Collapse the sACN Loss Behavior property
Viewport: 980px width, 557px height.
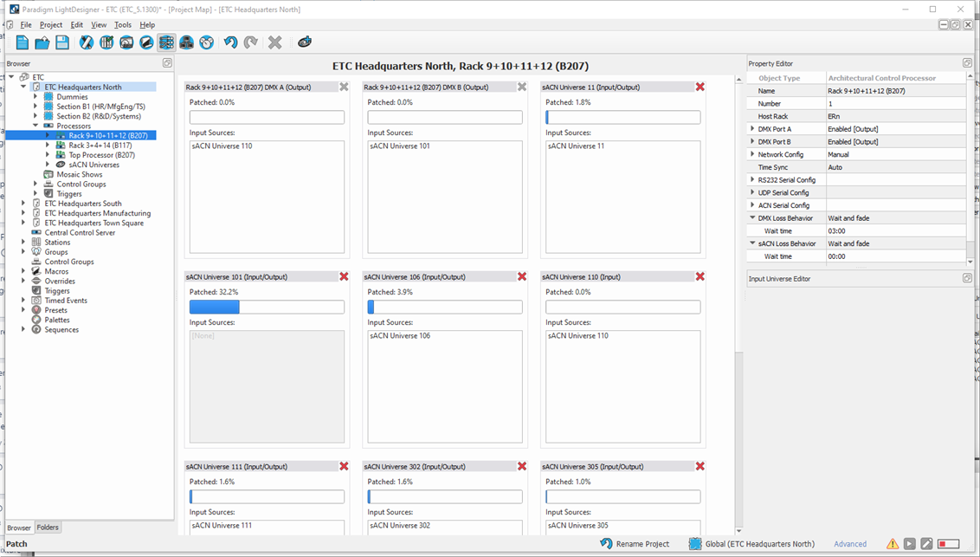click(752, 243)
